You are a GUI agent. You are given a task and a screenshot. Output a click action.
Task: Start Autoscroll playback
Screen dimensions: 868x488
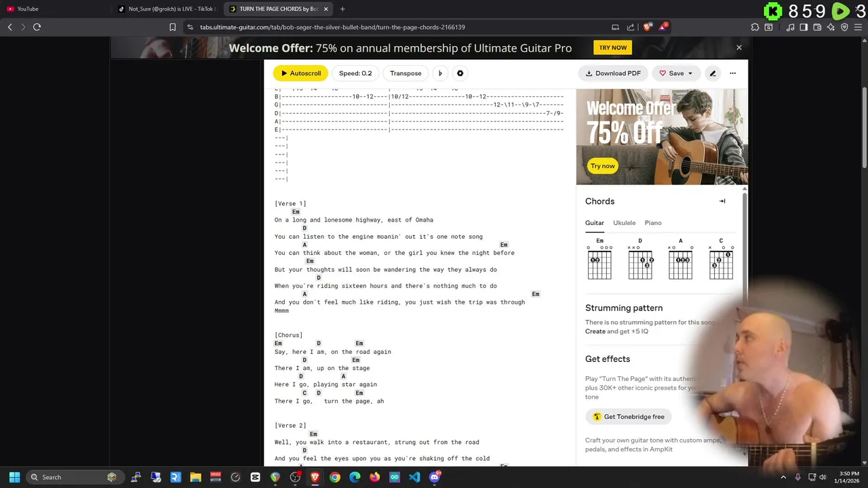pos(300,73)
